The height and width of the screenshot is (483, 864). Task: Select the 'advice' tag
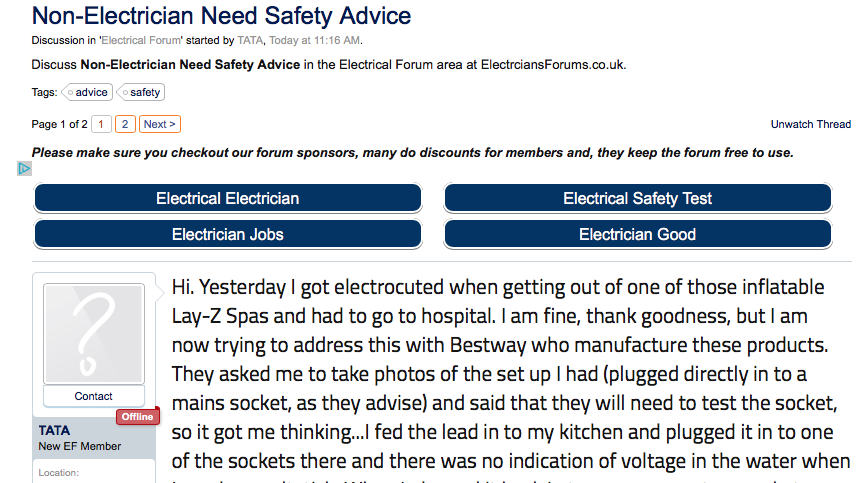pos(90,92)
